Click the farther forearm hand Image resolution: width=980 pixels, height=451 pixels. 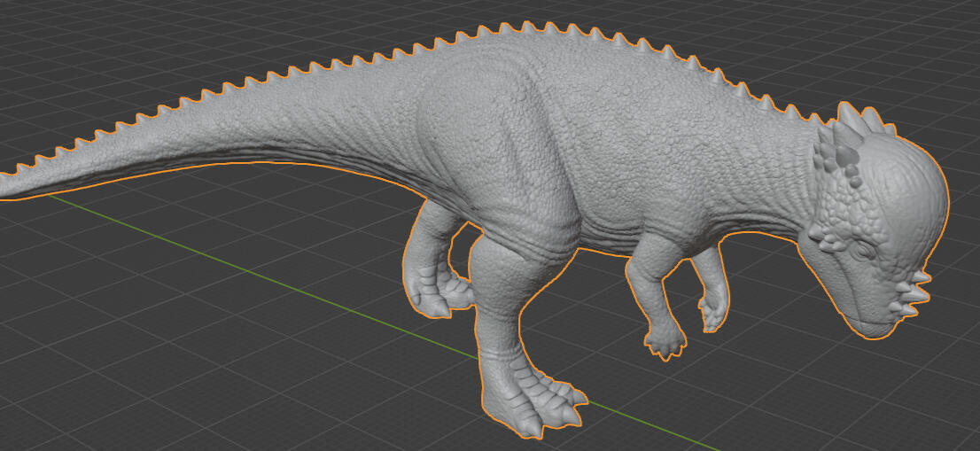click(712, 313)
